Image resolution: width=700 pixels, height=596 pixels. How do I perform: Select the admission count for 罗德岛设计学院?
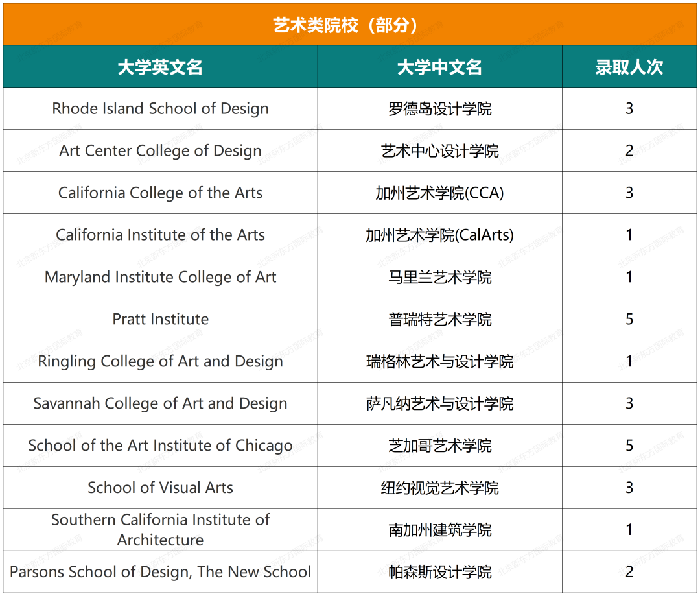(629, 108)
